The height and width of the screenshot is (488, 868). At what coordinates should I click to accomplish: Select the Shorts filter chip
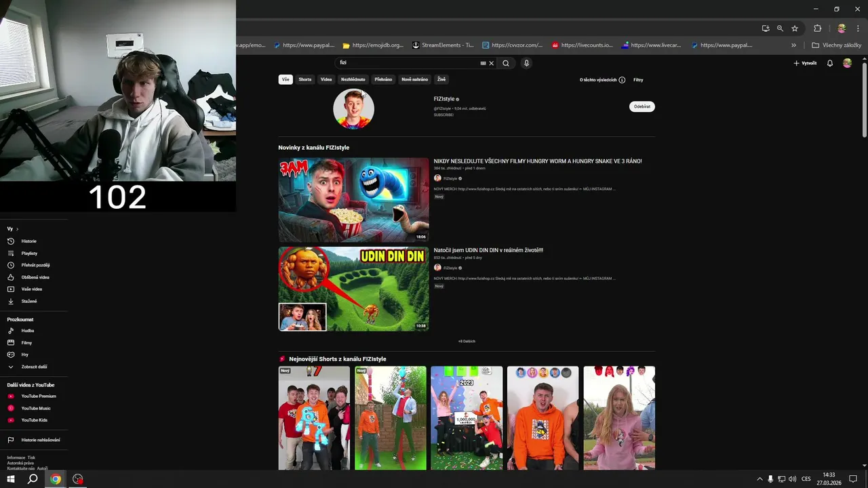point(305,79)
